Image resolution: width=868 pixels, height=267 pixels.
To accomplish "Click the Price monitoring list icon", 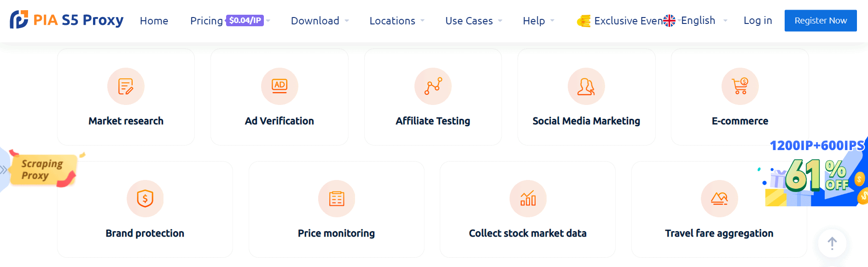I will click(337, 199).
